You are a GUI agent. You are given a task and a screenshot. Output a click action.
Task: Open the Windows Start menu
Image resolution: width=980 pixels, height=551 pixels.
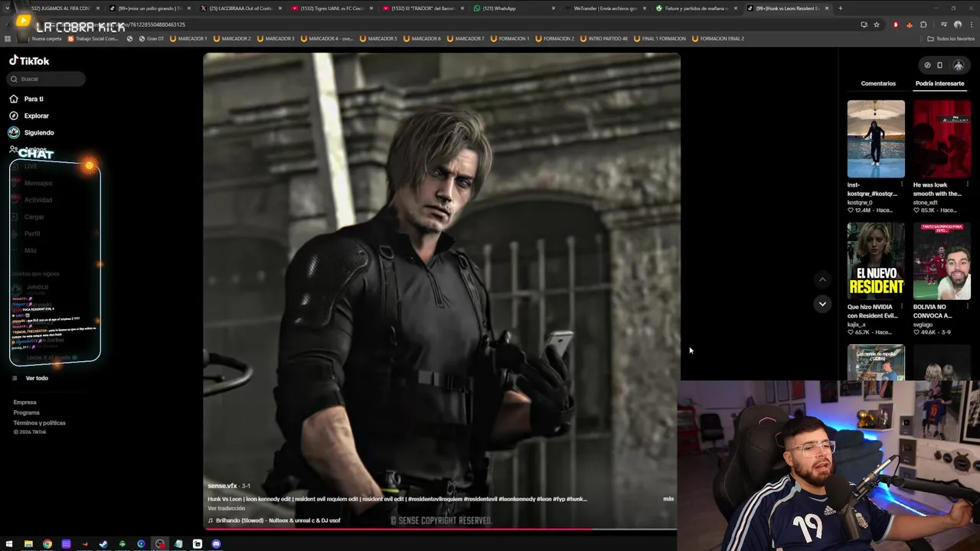[9, 544]
